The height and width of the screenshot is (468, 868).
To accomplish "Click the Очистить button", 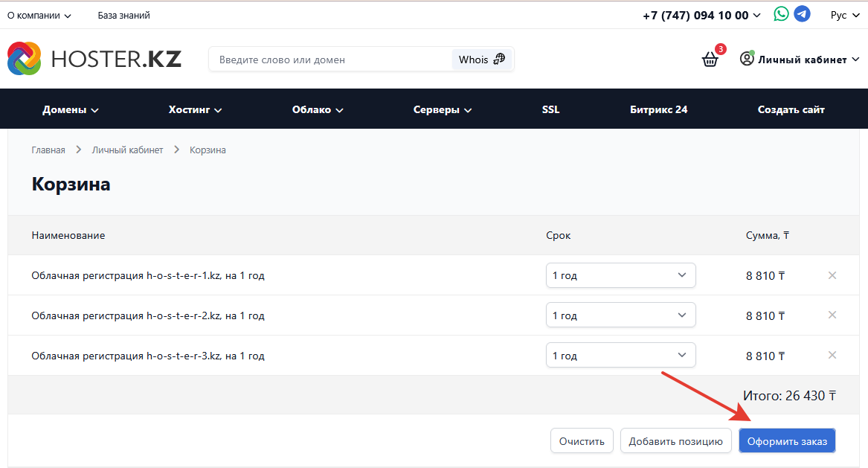I will [582, 441].
